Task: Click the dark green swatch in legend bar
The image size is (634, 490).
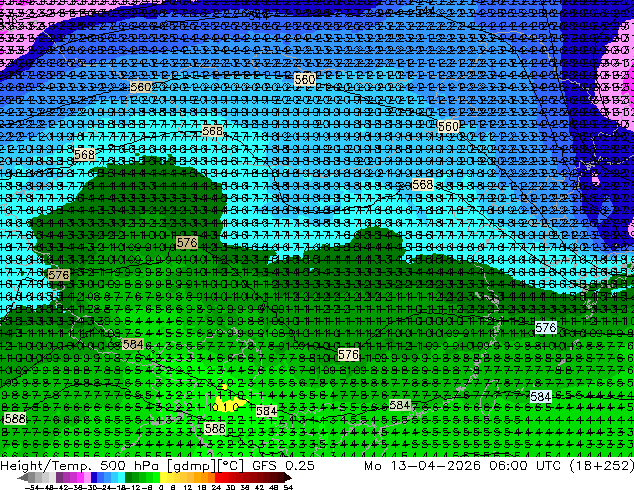Action: coord(128,478)
